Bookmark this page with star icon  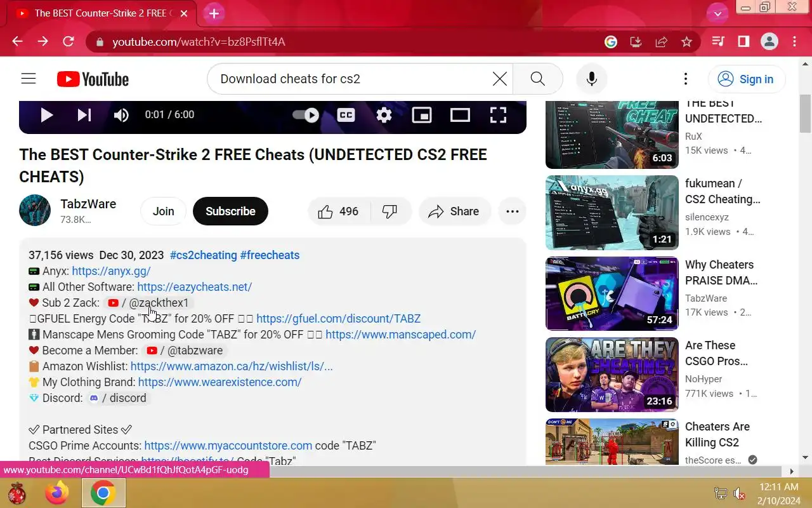coord(686,42)
